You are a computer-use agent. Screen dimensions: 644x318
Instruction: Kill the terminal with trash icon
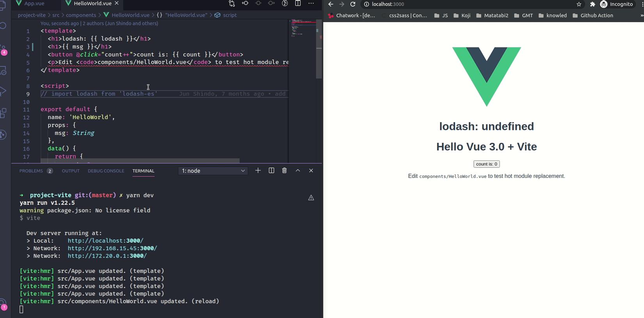(x=285, y=171)
